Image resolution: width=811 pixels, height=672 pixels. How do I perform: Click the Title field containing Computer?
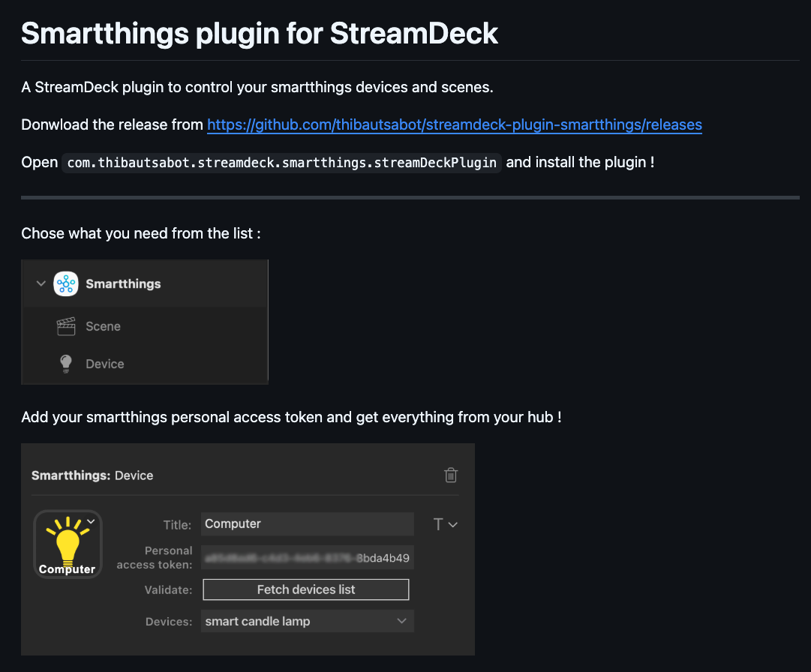[307, 523]
